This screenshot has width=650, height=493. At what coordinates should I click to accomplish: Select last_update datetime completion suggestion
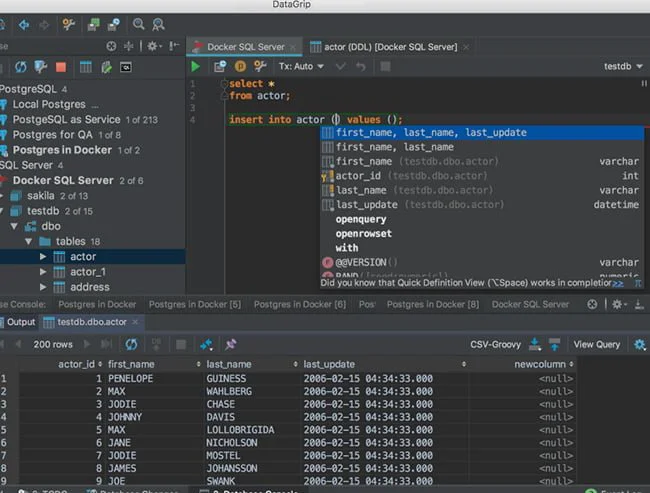[482, 205]
